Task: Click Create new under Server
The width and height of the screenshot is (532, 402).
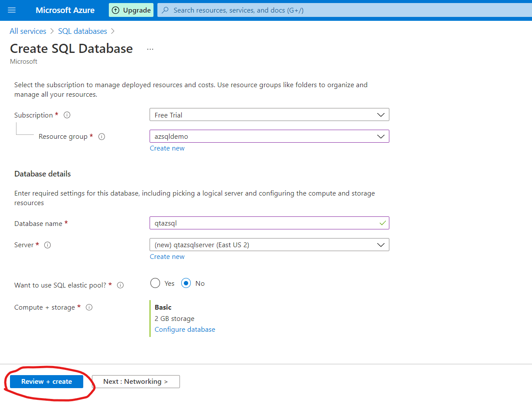Action: pos(167,257)
